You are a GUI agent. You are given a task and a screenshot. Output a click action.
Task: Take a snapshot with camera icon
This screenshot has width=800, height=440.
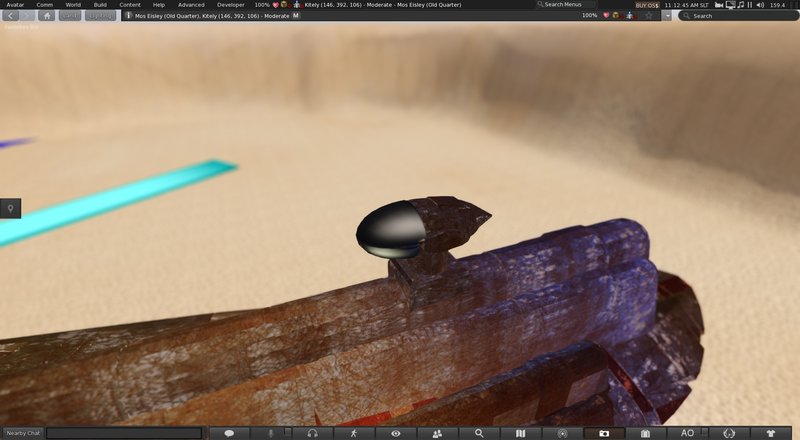tap(604, 433)
